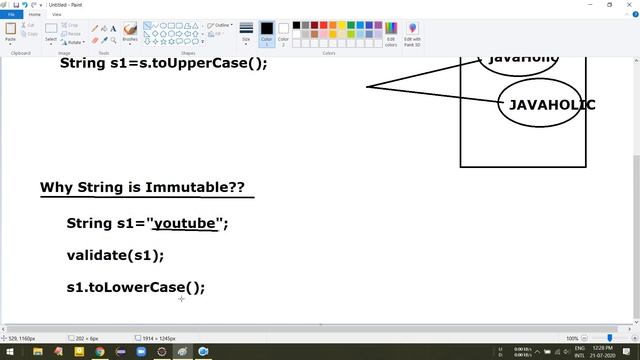
Task: Activate Color 2 background selector
Action: (283, 34)
